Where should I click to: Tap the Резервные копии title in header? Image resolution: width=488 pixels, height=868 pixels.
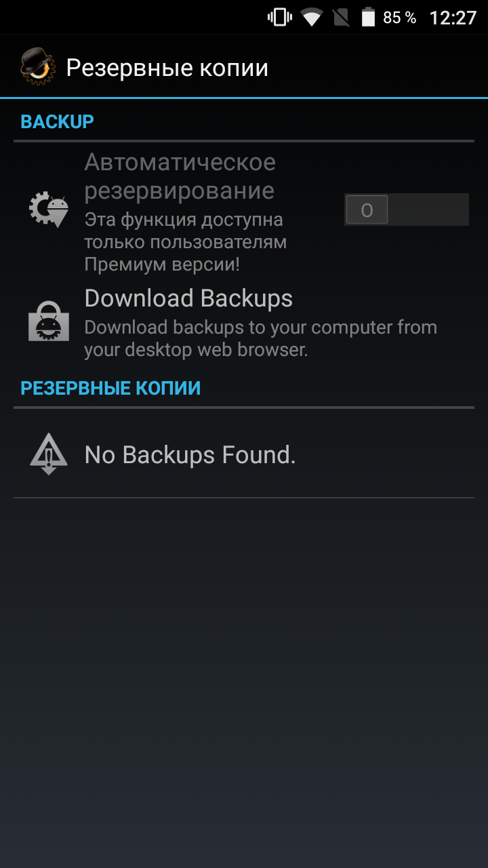click(167, 68)
